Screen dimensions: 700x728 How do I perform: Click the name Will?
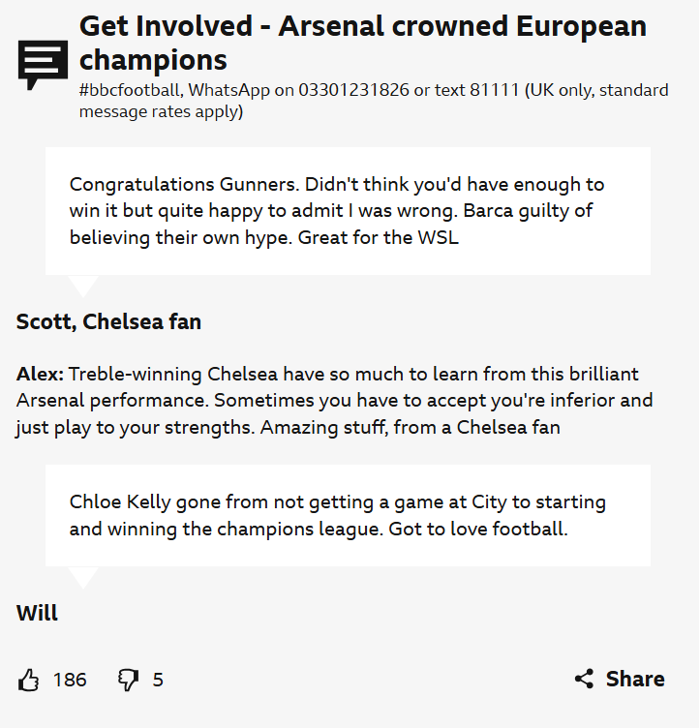[x=37, y=613]
